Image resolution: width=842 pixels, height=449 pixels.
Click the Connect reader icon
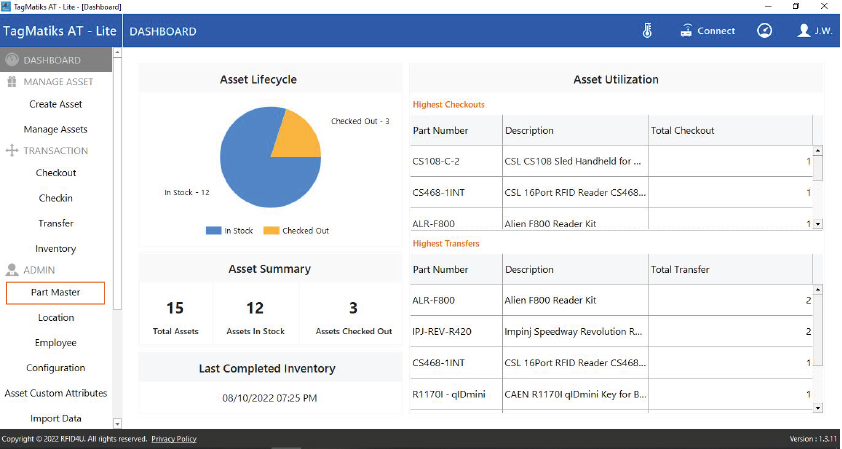[686, 31]
